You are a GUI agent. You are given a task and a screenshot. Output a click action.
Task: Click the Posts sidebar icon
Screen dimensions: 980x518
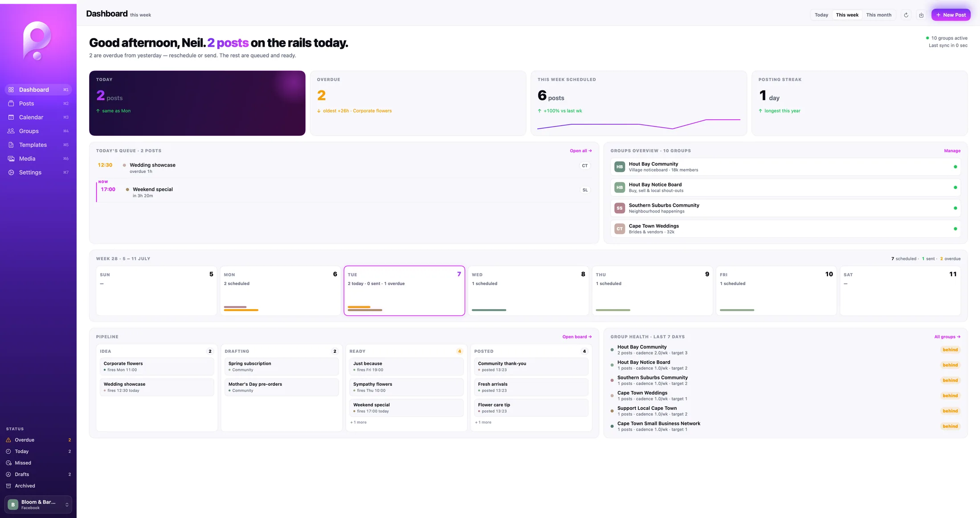pyautogui.click(x=11, y=103)
